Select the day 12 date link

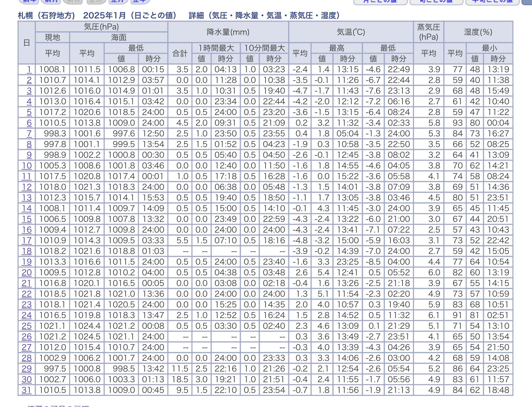click(x=27, y=187)
